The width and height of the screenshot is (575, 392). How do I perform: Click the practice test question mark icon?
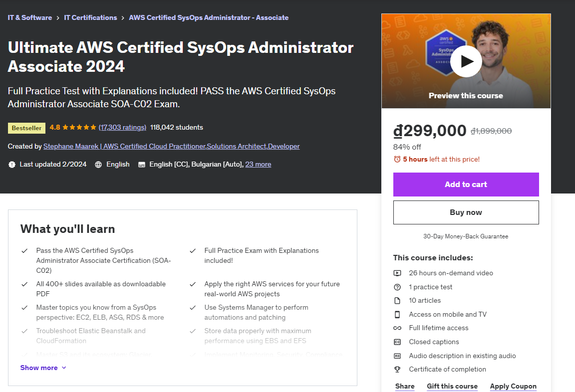(397, 287)
